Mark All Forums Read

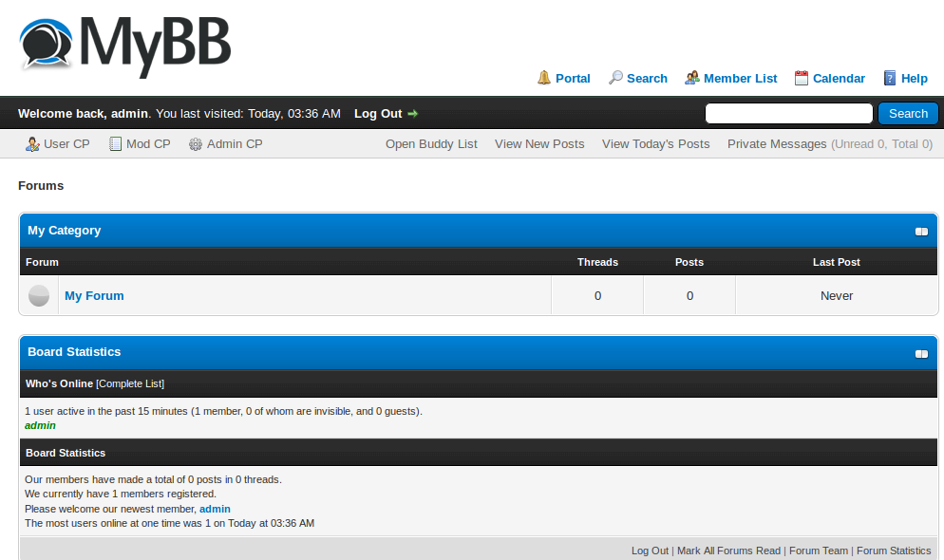click(728, 551)
